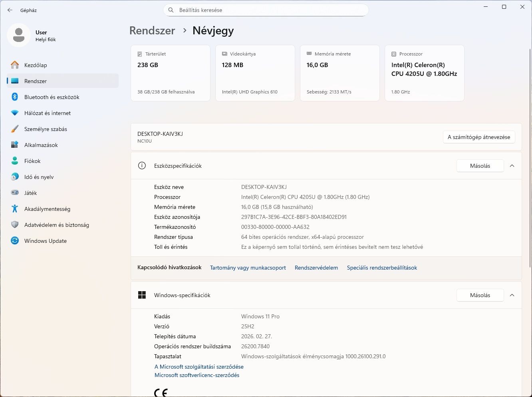This screenshot has height=397, width=532.
Task: Click the back arrow icon
Action: [x=10, y=10]
